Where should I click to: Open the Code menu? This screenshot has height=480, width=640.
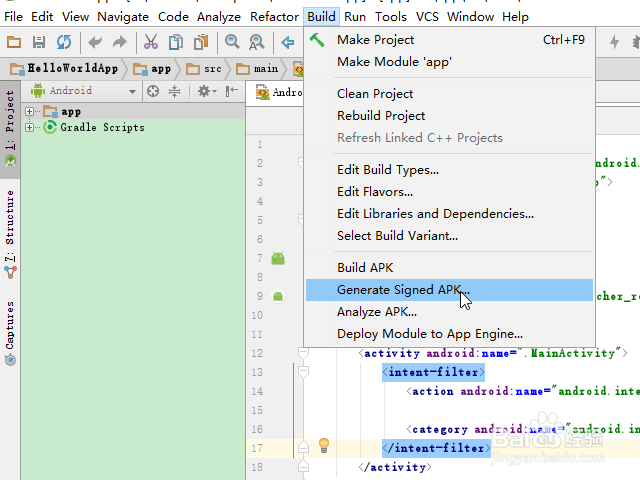pos(173,17)
